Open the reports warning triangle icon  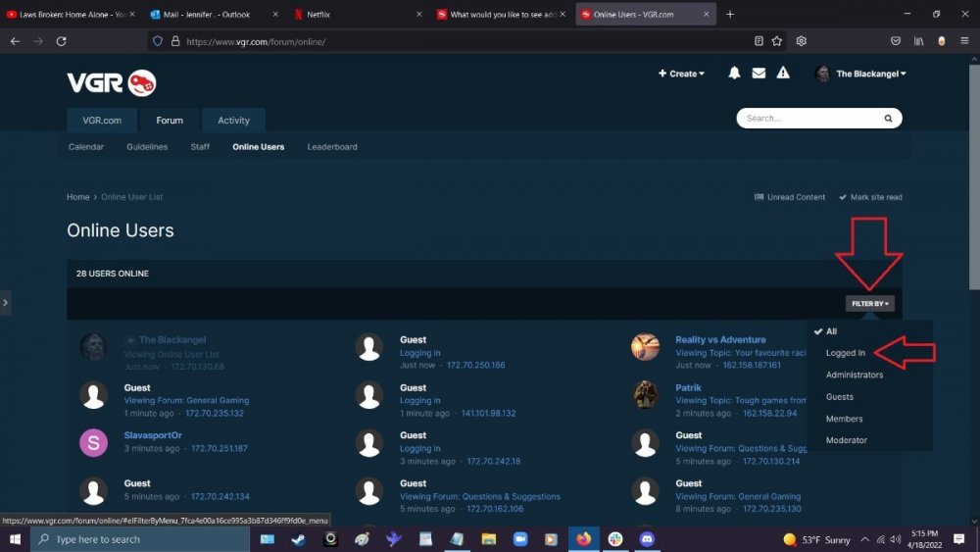(783, 74)
